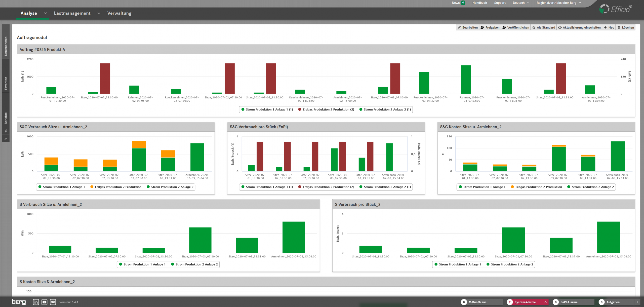Click the Auftrag #0815 Produkt A panel title
The image size is (644, 307).
[42, 50]
